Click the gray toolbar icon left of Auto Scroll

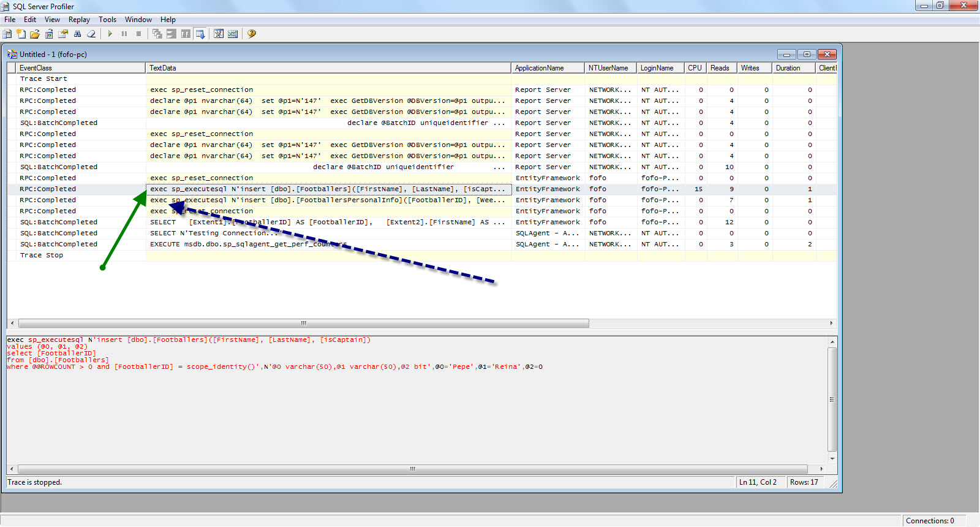point(186,34)
